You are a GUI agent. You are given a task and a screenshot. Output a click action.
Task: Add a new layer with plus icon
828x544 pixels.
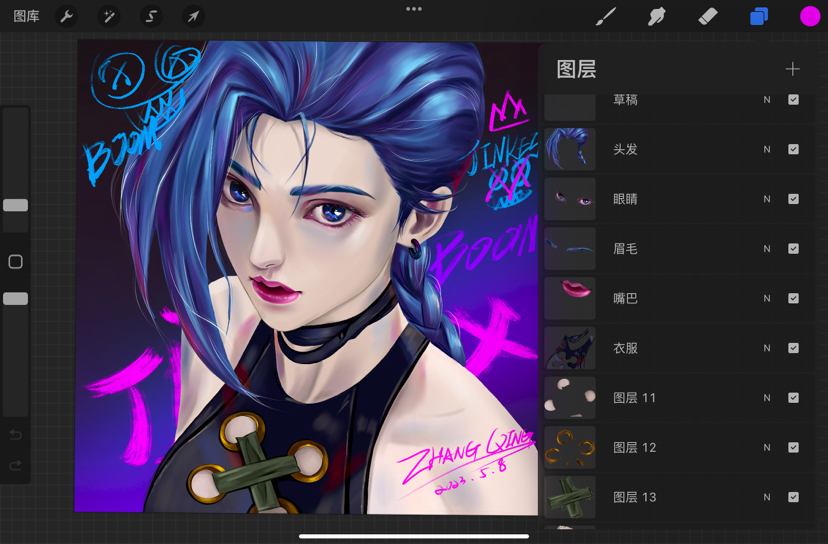[x=792, y=69]
